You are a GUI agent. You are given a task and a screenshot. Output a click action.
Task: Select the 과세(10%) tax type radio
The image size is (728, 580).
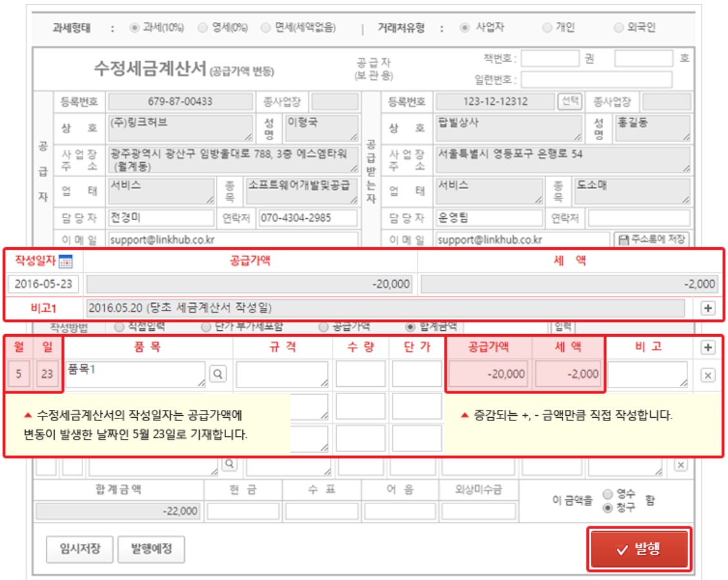tap(135, 28)
